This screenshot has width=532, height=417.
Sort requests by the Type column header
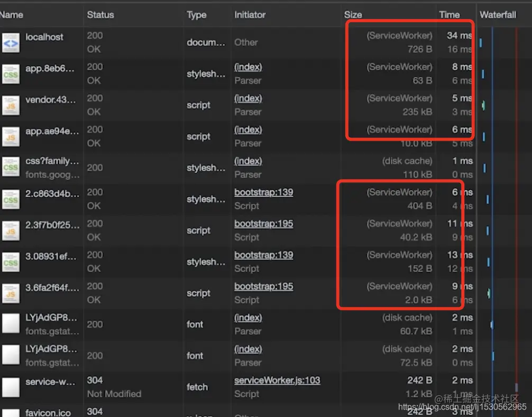pos(196,15)
